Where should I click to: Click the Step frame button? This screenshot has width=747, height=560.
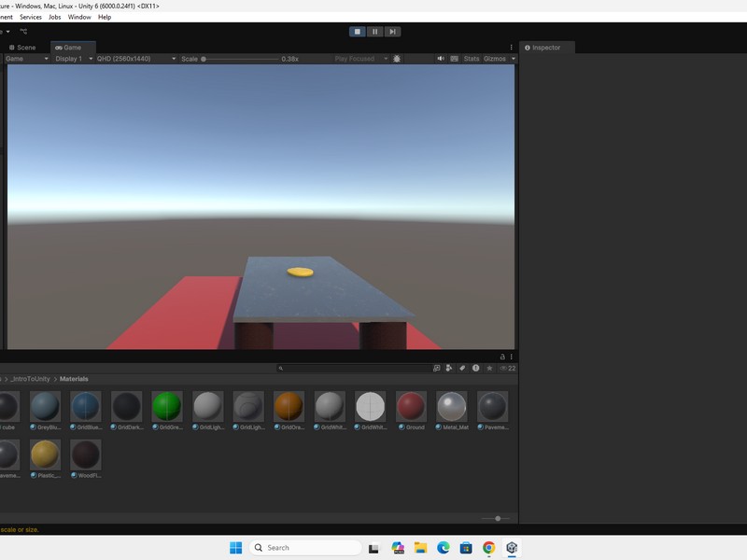(x=392, y=32)
